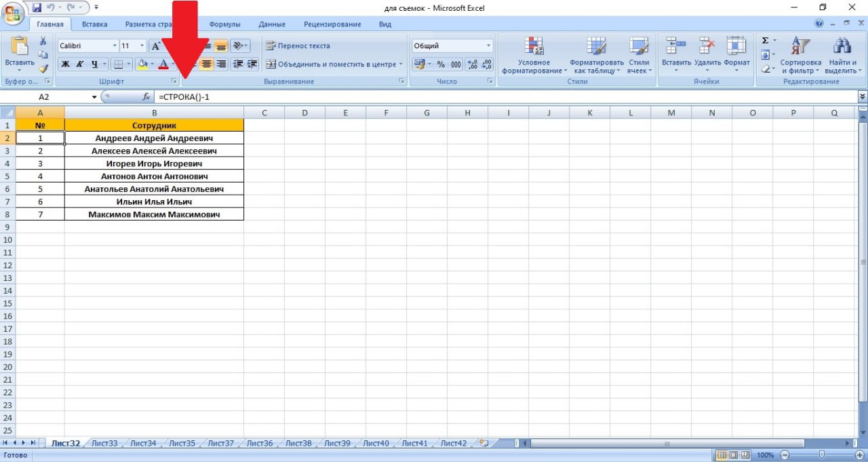Image resolution: width=868 pixels, height=462 pixels.
Task: Open Sort and Filter (Сортировка и фильтр)
Action: click(x=800, y=56)
